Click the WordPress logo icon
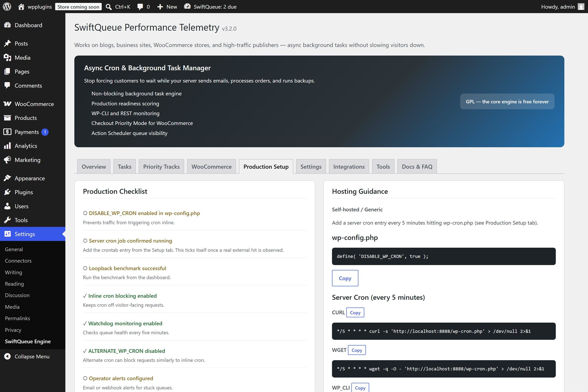 pos(7,7)
